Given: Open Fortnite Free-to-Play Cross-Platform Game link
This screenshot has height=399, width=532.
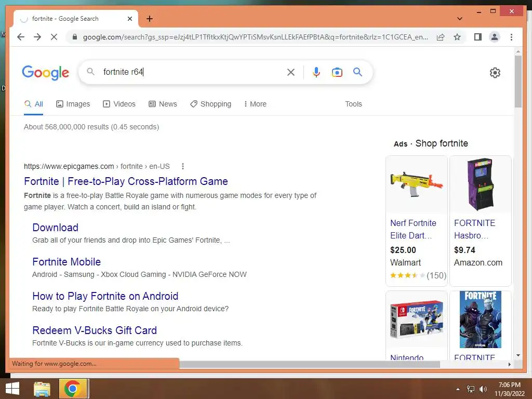Looking at the screenshot, I should (126, 181).
